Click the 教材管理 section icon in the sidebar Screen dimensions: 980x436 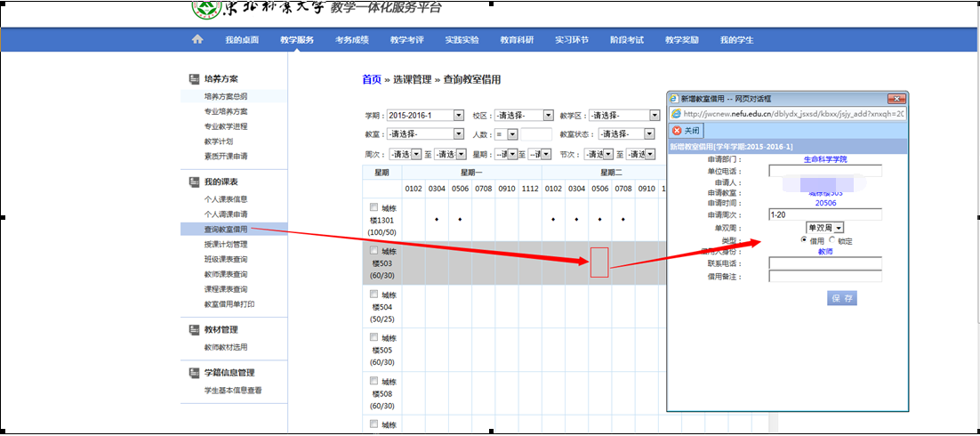coord(194,329)
